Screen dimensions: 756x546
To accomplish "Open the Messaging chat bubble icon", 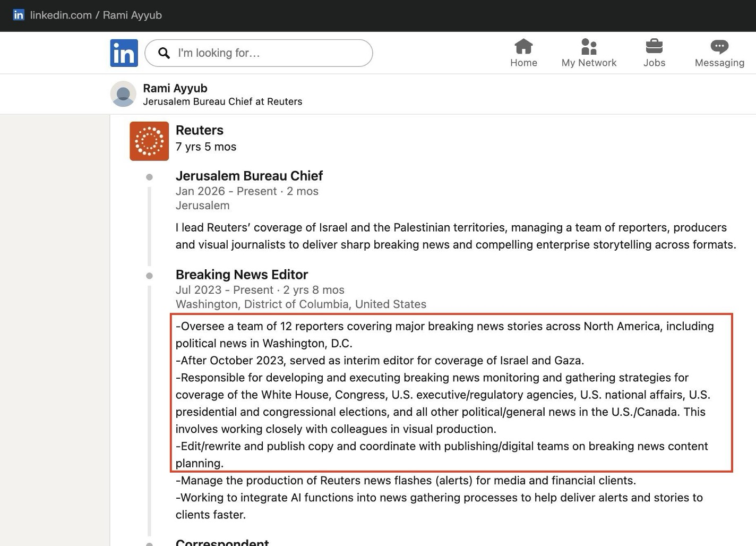I will [x=719, y=47].
